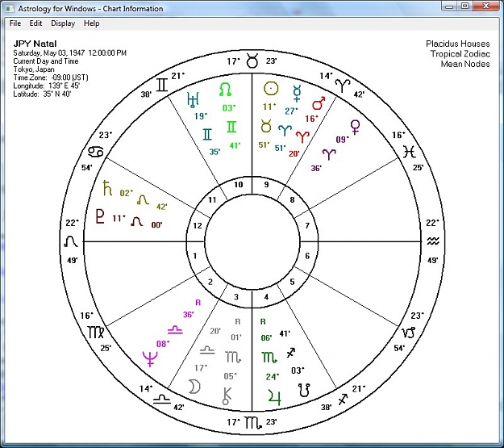Open the Display menu
Screen dimensions: 504x448
(63, 23)
